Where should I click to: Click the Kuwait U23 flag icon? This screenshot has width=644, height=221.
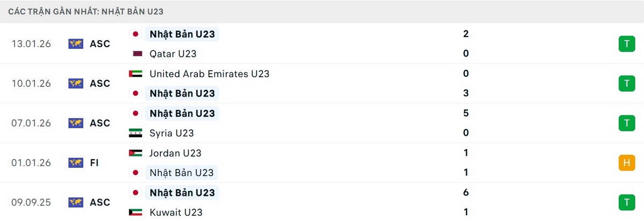pyautogui.click(x=135, y=212)
